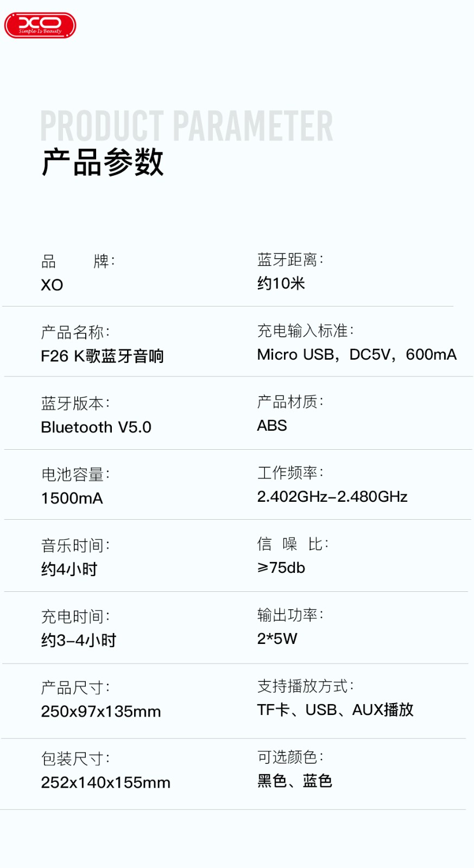Select the 约10米 Bluetooth distance value
Screen dimensions: 474x868
coord(281,283)
